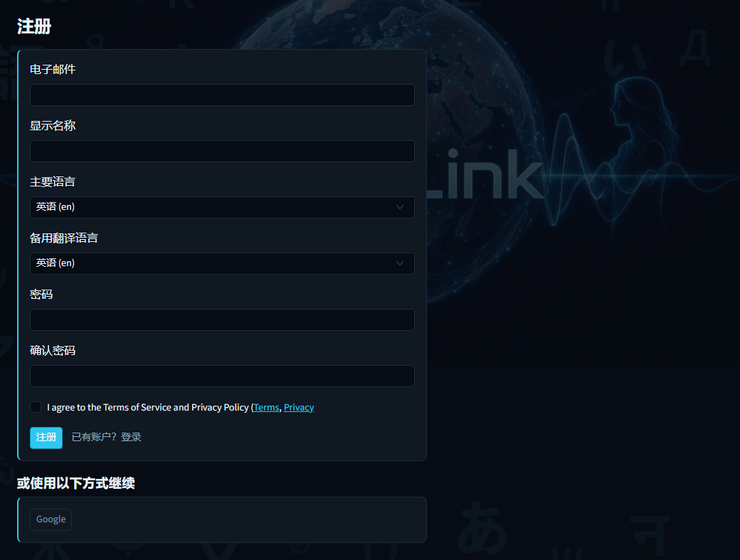Focus the 显示名称 display name field
Screen dimensions: 740x560
point(222,151)
